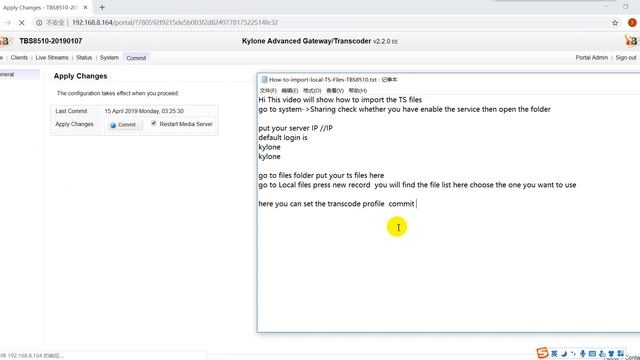Click the 'Apply Changes' page heading
640x360 pixels.
click(x=80, y=76)
